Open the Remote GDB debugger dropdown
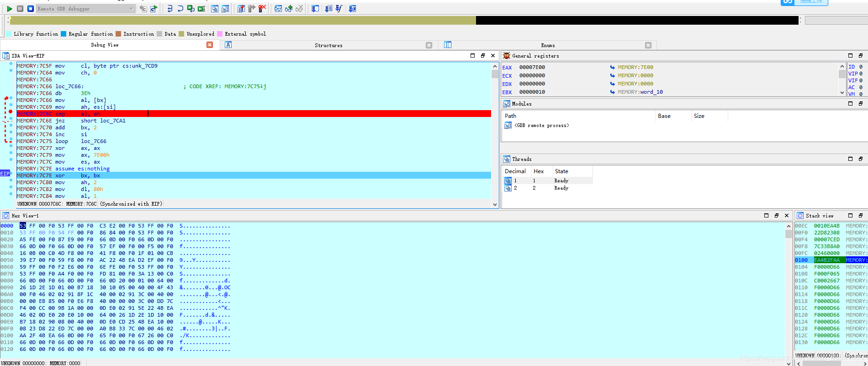Screen dimensions: 868x366 pyautogui.click(x=85, y=9)
